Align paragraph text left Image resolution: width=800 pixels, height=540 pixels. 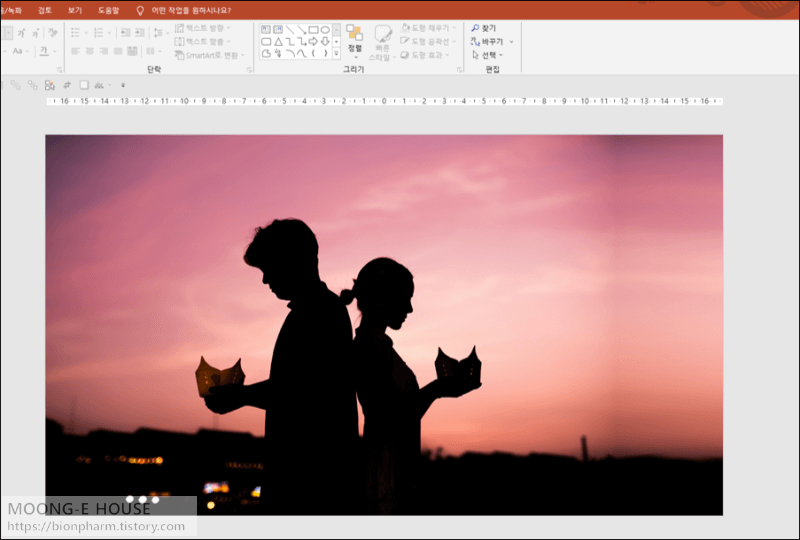click(x=75, y=51)
